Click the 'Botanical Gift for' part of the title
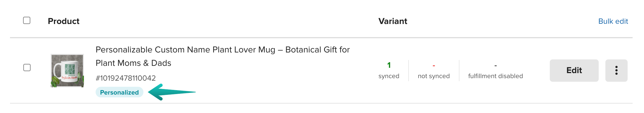This screenshot has height=113, width=644. pyautogui.click(x=317, y=50)
